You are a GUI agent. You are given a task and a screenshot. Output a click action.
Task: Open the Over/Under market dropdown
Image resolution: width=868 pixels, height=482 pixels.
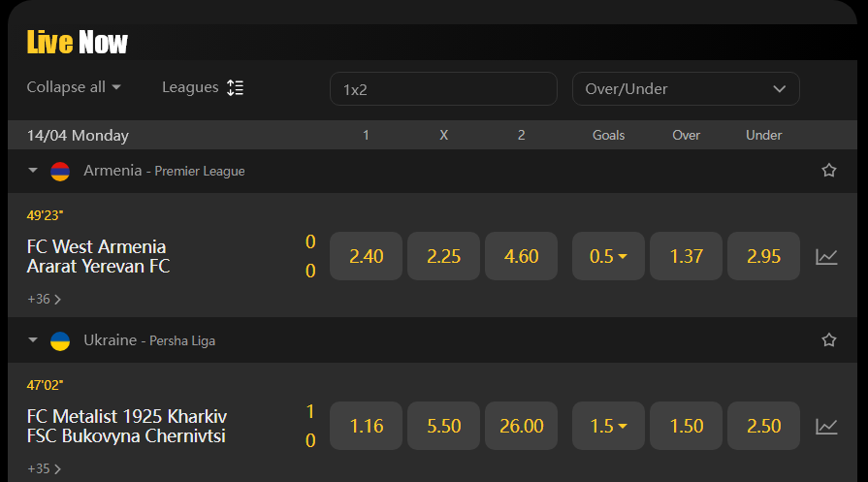(x=686, y=88)
